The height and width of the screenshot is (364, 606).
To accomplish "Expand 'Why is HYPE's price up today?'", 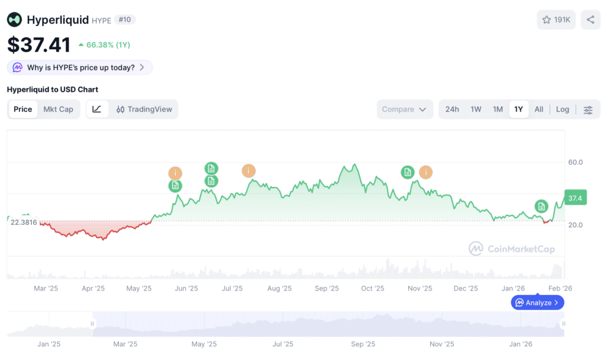I will pos(80,67).
